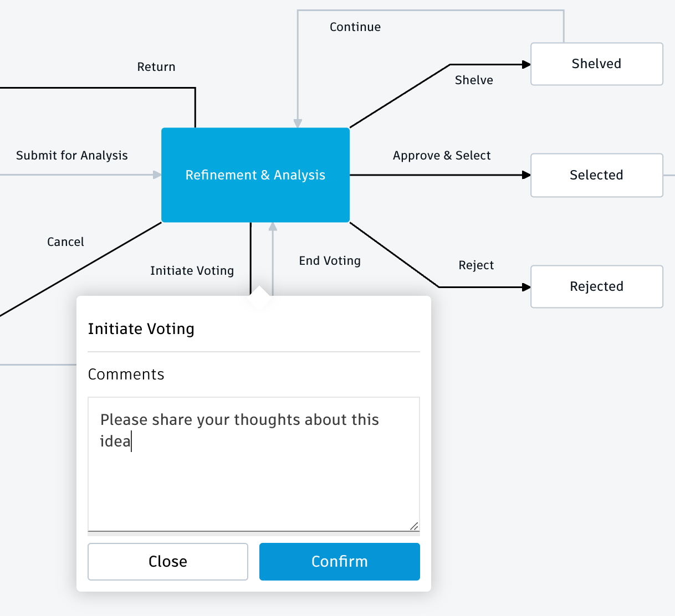
Task: Click the Initiate Voting popup heading
Action: point(141,329)
